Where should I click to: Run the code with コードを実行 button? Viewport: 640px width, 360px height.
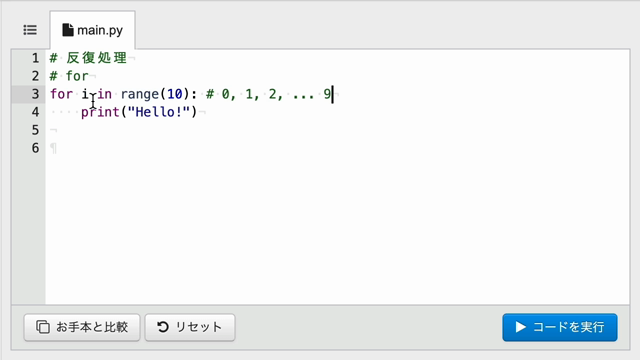click(560, 327)
